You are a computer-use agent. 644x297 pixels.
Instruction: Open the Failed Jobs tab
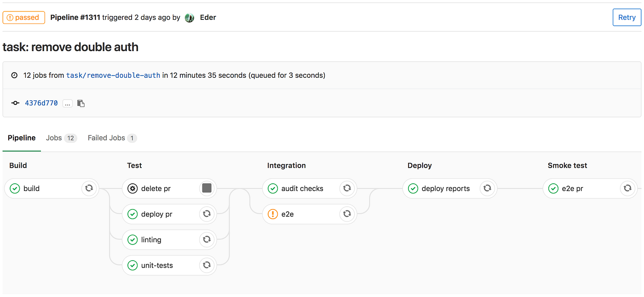106,138
